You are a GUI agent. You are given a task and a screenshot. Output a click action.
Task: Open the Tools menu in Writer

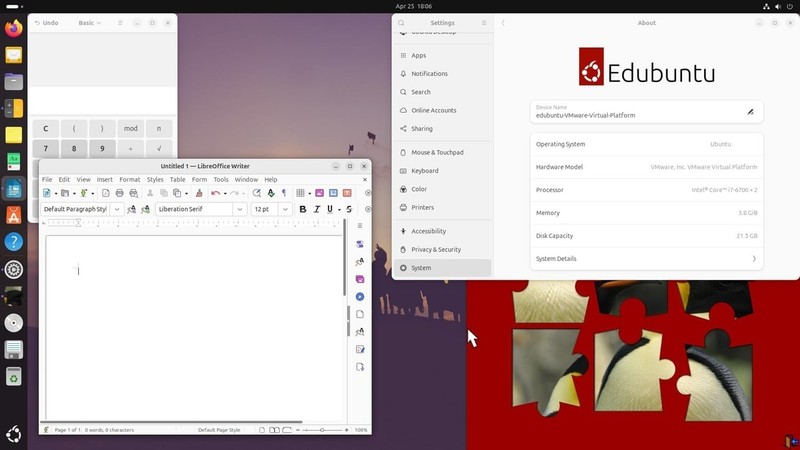tap(221, 180)
